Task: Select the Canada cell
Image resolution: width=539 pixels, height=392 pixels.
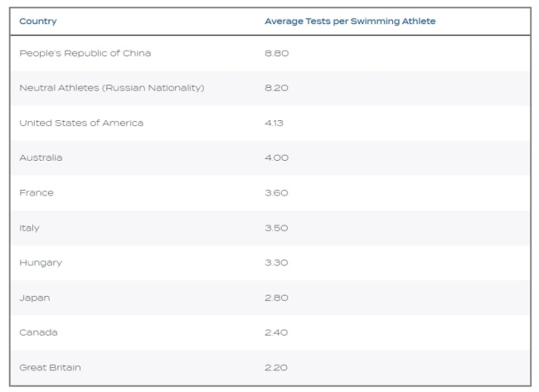Action: pyautogui.click(x=38, y=332)
